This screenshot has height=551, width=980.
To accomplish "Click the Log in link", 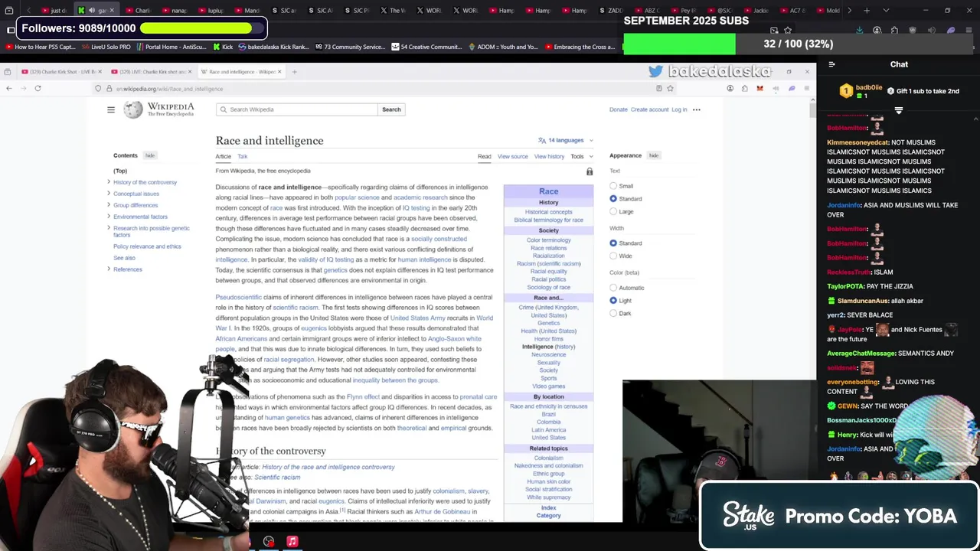I will pyautogui.click(x=679, y=109).
